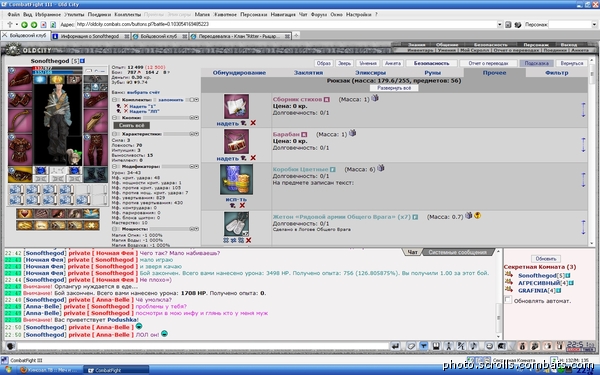The image size is (600, 375).
Task: Click the Безопасность button
Action: (x=431, y=64)
